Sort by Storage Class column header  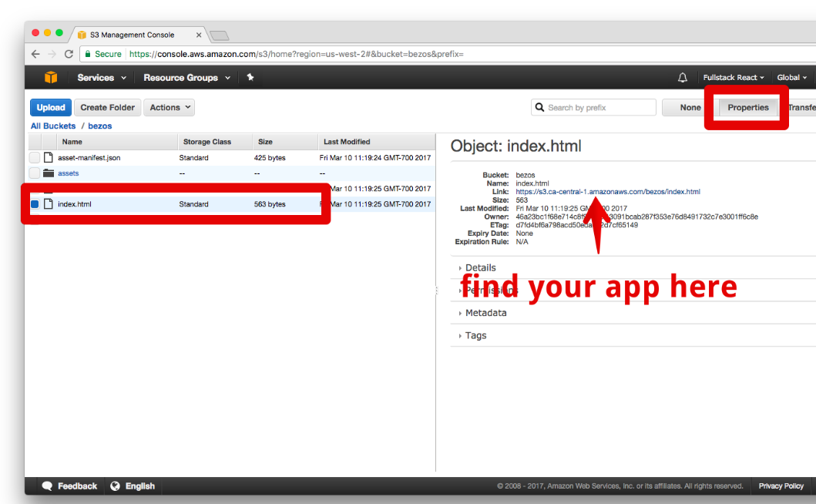215,142
